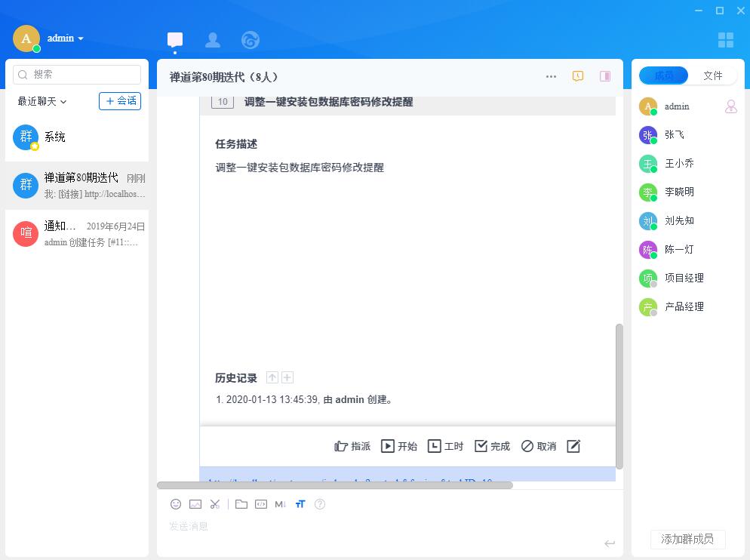Click the chat title 禅道第80期迭代（8人）
This screenshot has height=560, width=750.
223,77
